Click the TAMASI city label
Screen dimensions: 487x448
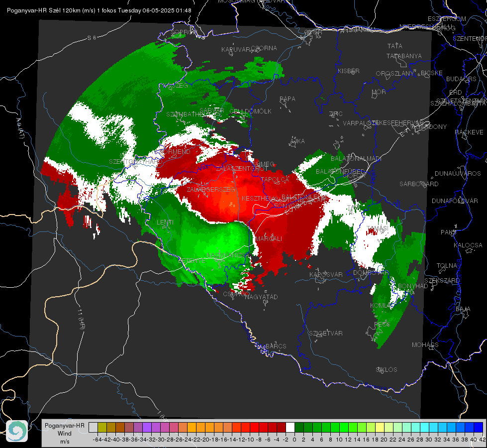tap(378, 228)
